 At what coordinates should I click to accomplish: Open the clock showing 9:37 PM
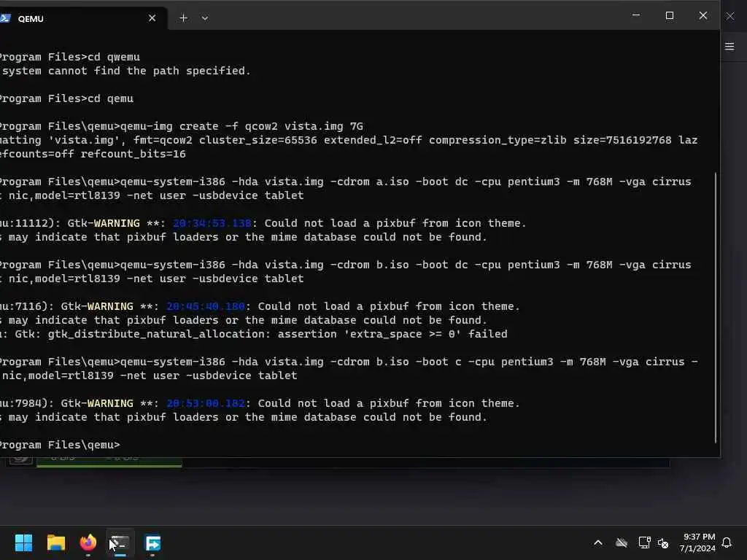tap(697, 542)
